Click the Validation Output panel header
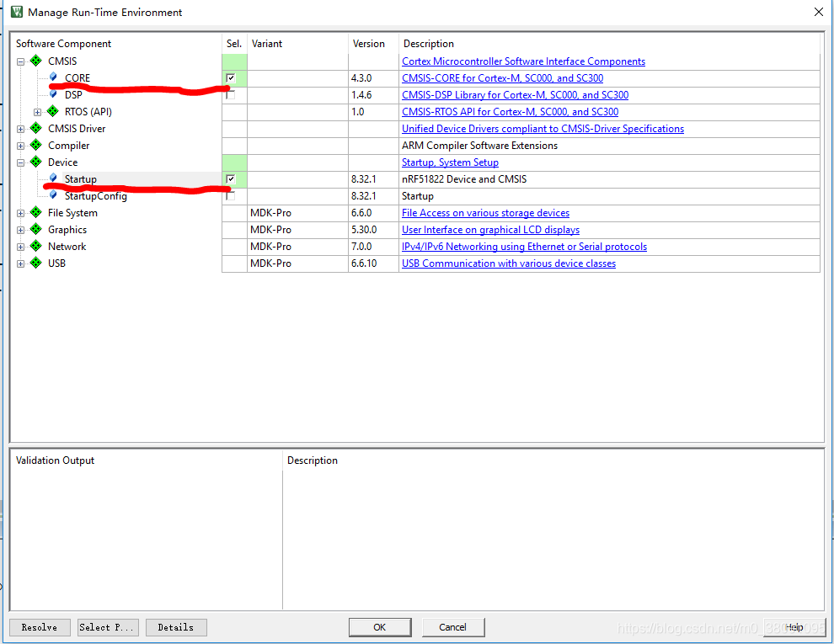 [56, 460]
